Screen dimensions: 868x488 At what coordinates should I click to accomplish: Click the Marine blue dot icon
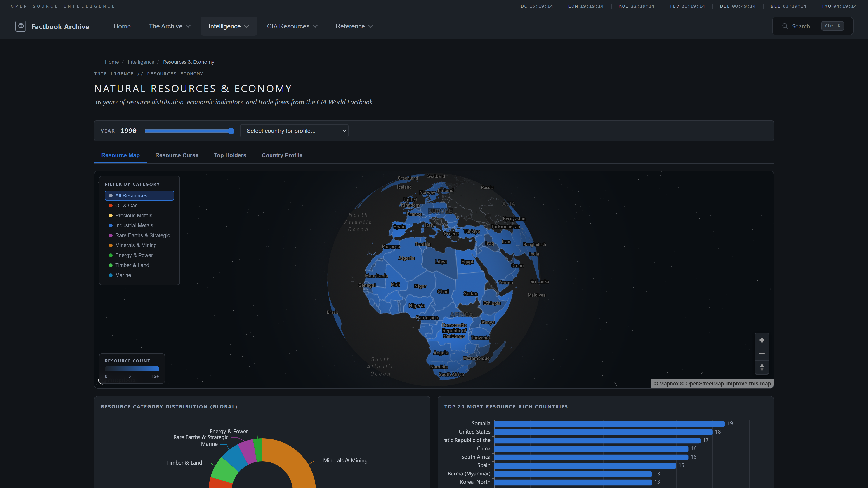coord(111,275)
